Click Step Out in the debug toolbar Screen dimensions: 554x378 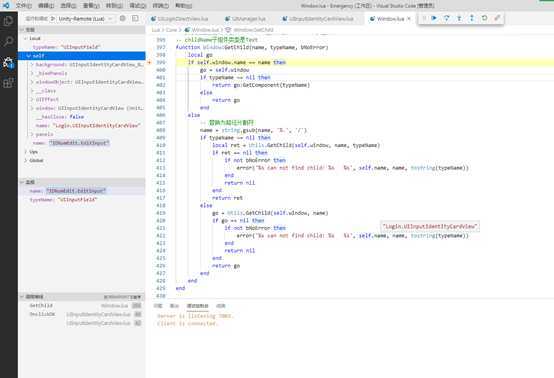[472, 18]
